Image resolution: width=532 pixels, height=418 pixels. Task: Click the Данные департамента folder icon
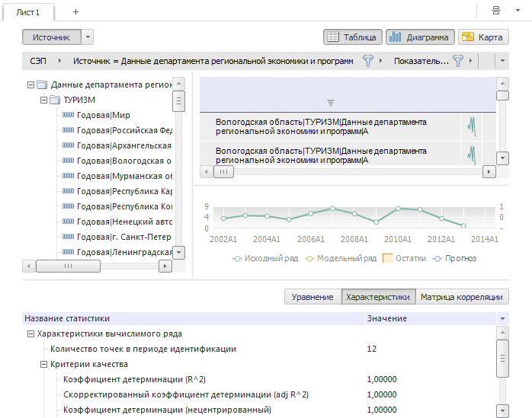(42, 85)
